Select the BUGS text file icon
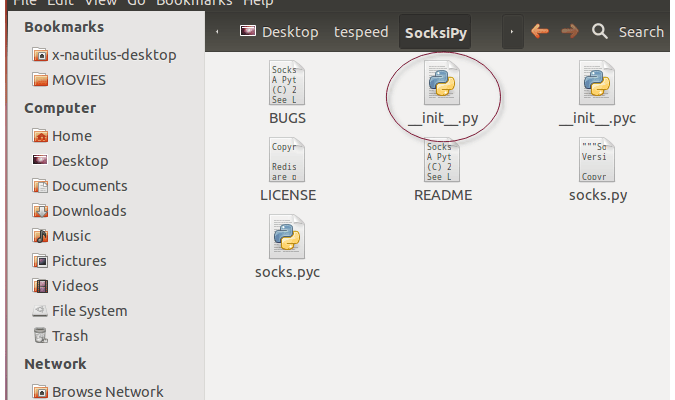Screen dimensions: 675x400 click(x=287, y=83)
